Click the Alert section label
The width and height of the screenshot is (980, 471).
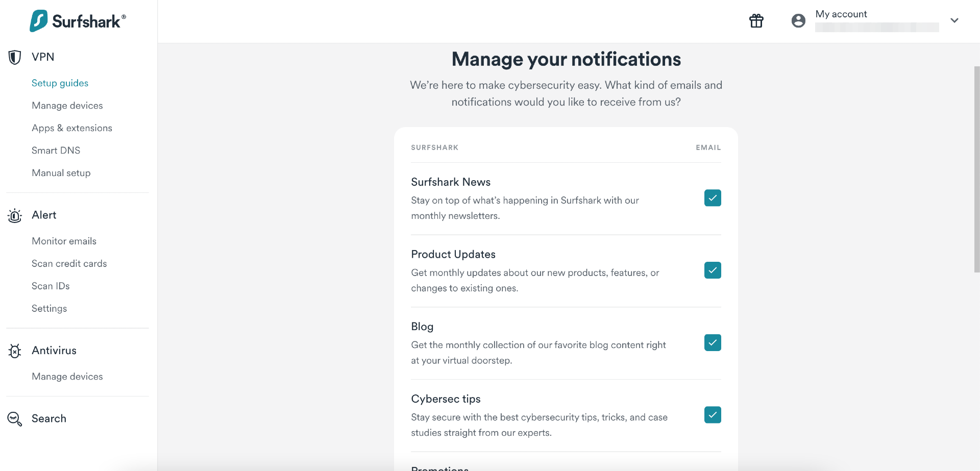click(44, 215)
